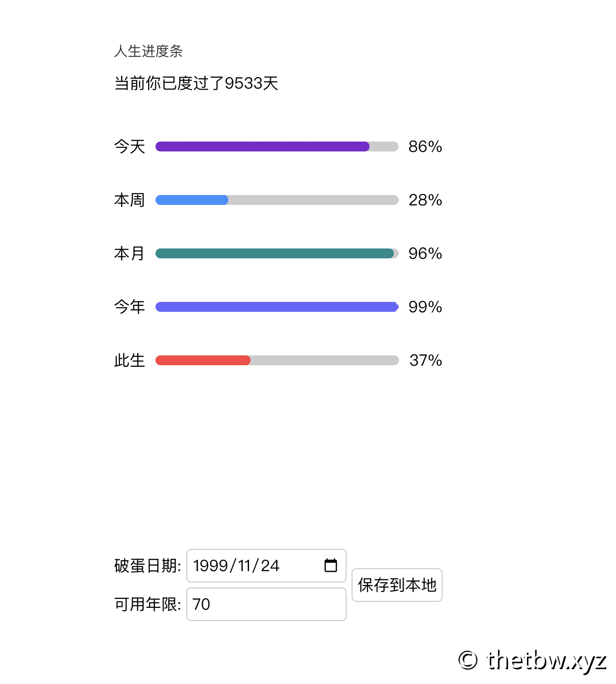Viewport: 616px width, 684px height.
Task: Click the red 此生 progress bar
Action: click(277, 360)
